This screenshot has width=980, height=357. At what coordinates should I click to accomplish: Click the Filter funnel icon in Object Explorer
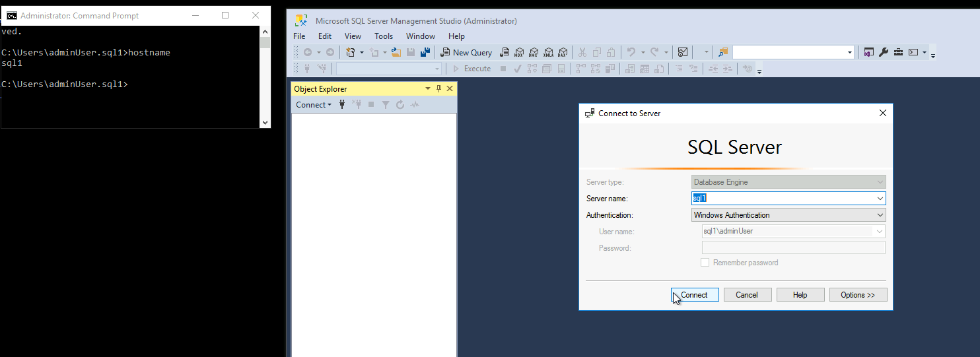click(x=386, y=104)
